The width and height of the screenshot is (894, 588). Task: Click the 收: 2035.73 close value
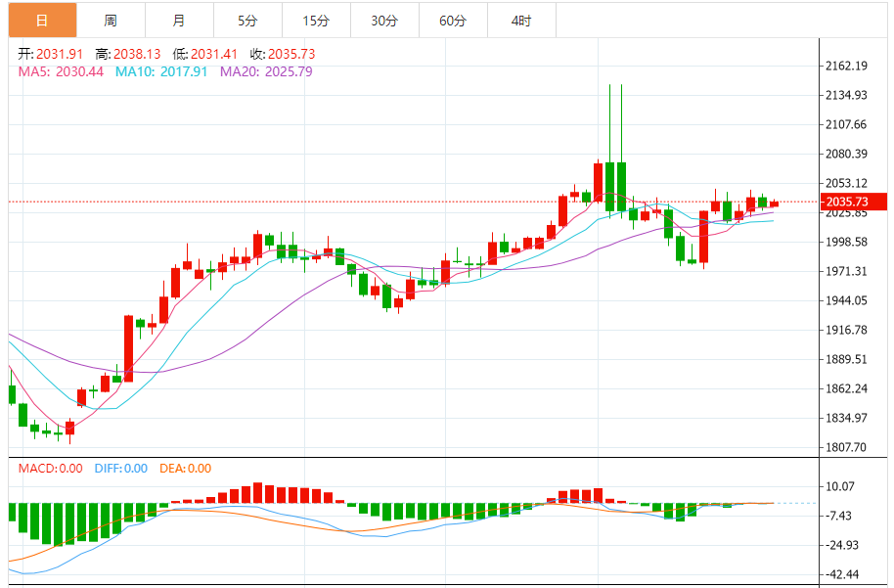283,54
